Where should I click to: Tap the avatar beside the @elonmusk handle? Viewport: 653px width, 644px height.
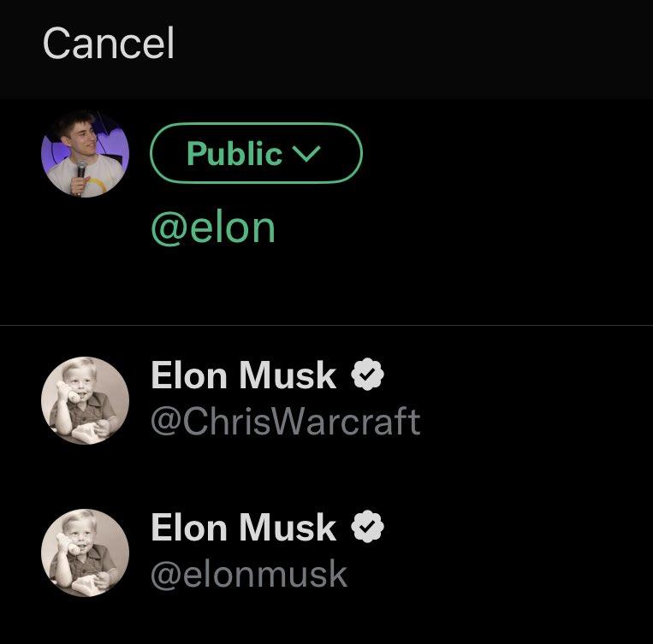(85, 552)
